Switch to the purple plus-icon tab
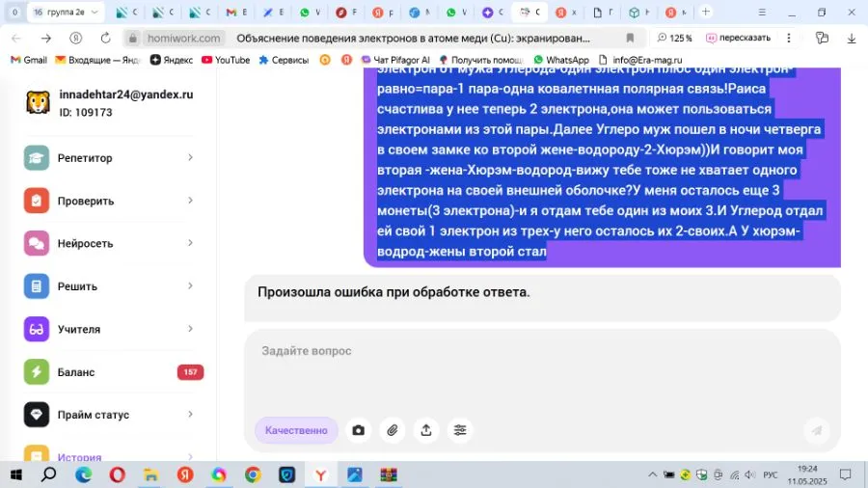Screen dimensions: 868x488 coord(492,12)
